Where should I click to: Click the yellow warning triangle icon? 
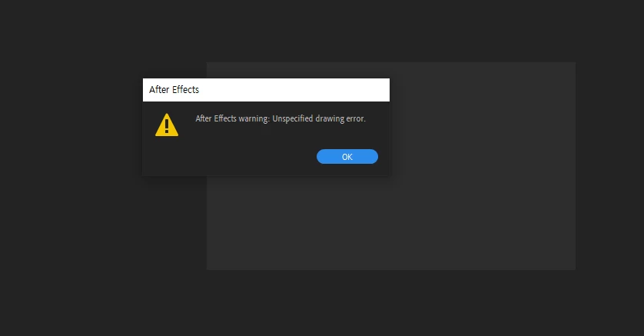(167, 125)
